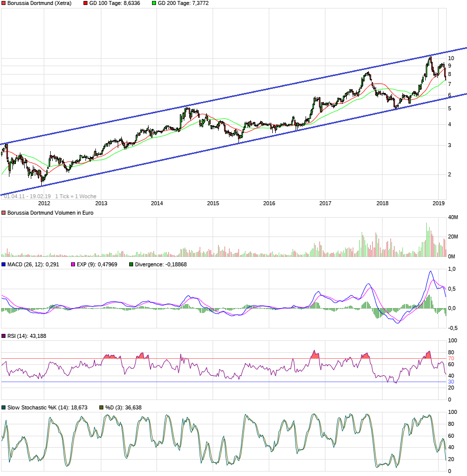Click the 2015 year label on time axis
The width and height of the screenshot is (467, 476).
click(x=213, y=203)
